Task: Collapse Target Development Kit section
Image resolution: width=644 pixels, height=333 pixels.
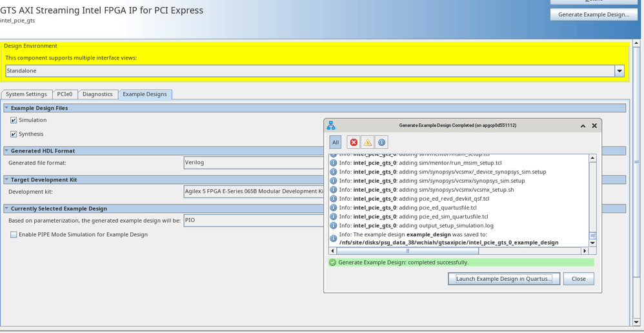Action: coord(6,180)
